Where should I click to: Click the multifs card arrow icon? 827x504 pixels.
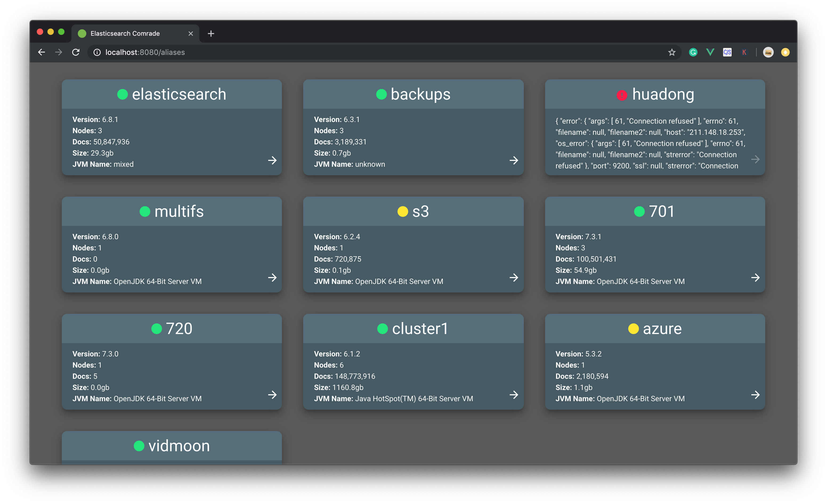point(272,278)
